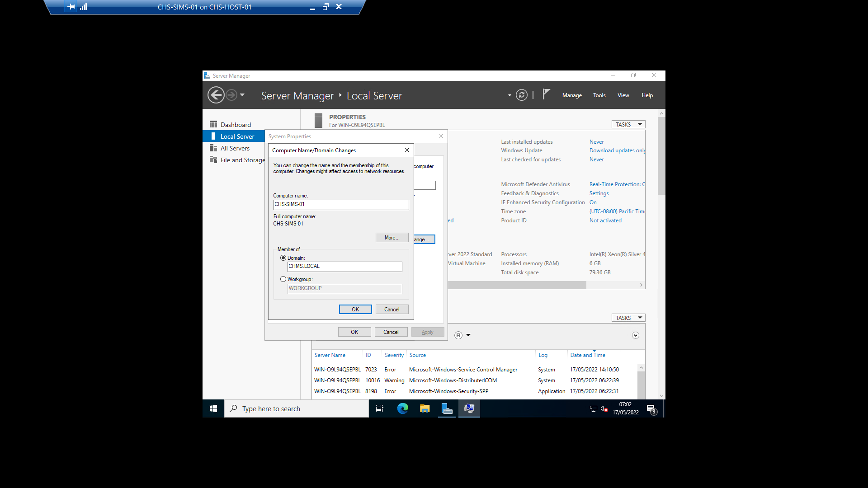Click Task View icon on taskbar
This screenshot has height=488, width=868.
380,408
